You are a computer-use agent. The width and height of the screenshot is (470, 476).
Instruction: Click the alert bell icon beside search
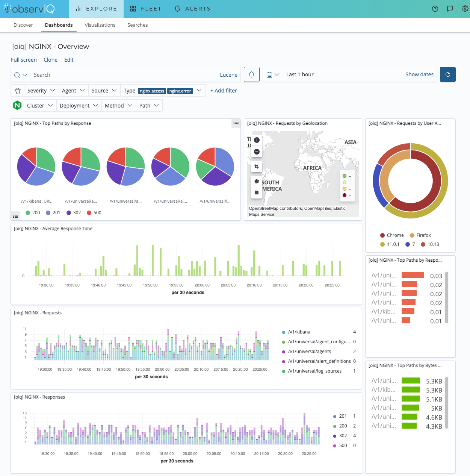[252, 74]
